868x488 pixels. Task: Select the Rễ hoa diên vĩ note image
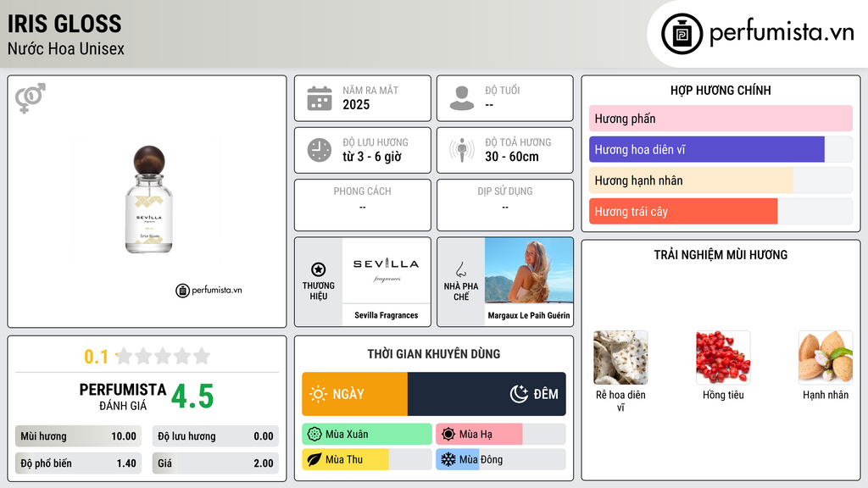[x=620, y=358]
